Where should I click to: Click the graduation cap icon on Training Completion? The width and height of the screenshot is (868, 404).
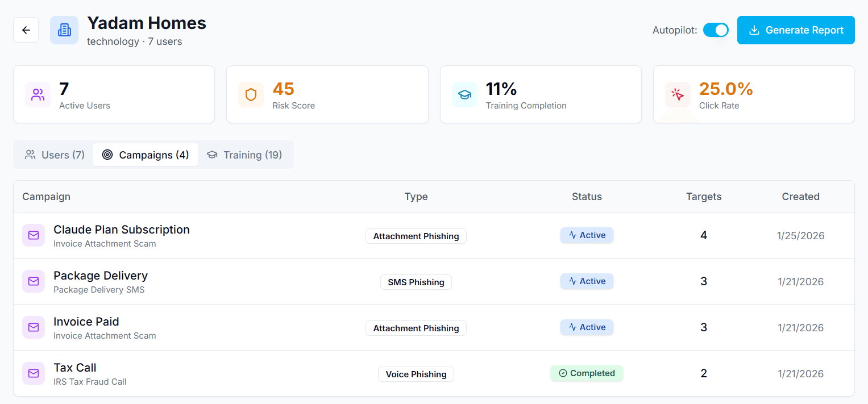pos(464,94)
